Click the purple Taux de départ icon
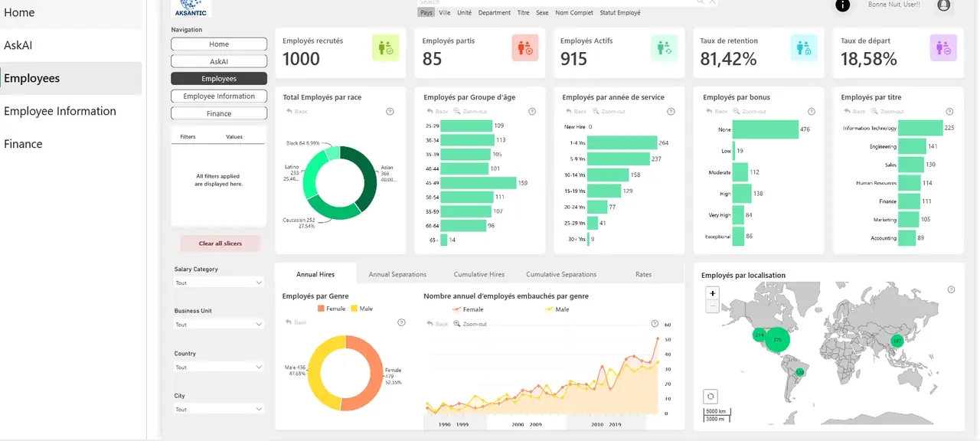980x441 pixels. 943,48
